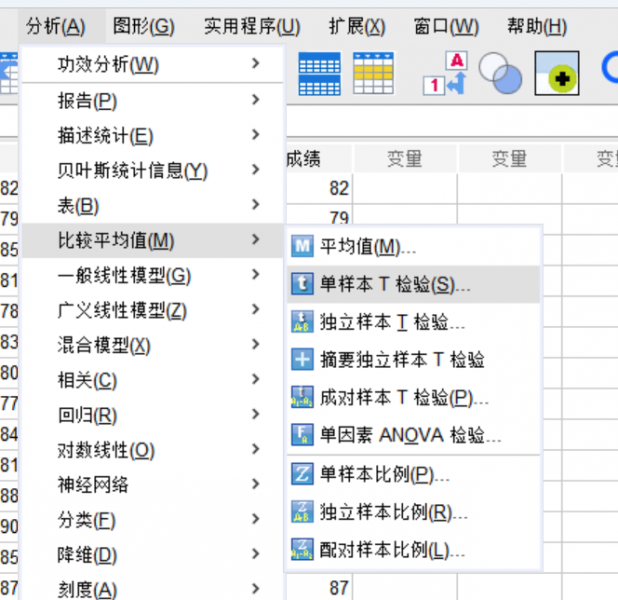Viewport: 618px width, 600px height.
Task: Expand the 描述统计(E) submenu arrow
Action: [256, 134]
